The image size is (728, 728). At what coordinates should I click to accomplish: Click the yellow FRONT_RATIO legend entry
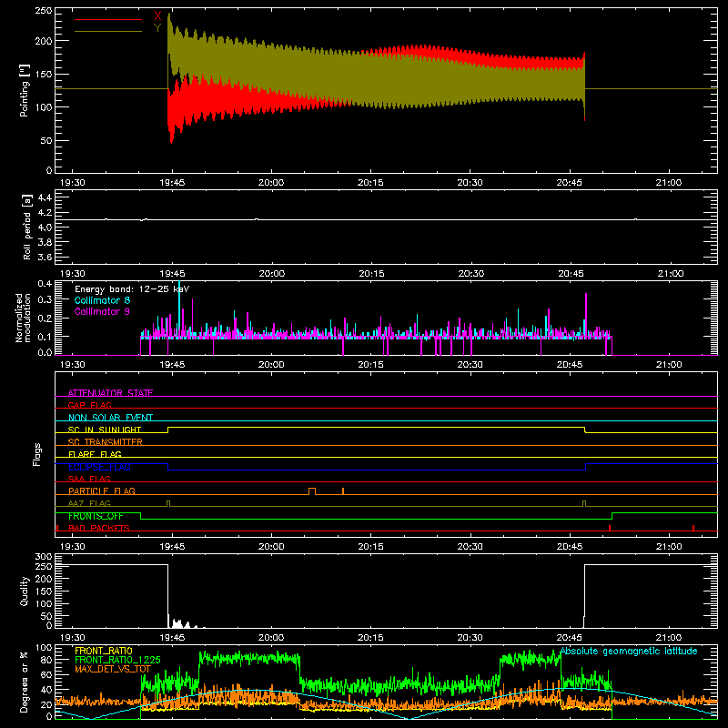click(x=104, y=651)
